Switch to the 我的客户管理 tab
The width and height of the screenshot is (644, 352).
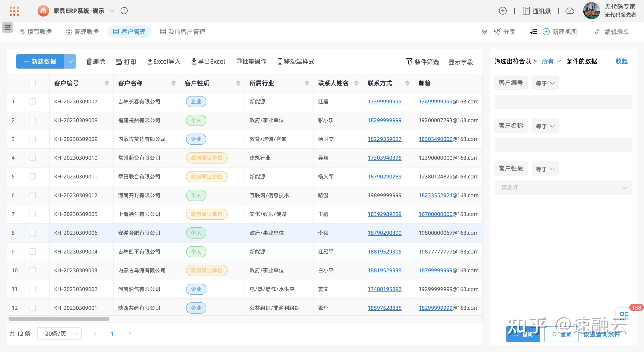(x=182, y=32)
